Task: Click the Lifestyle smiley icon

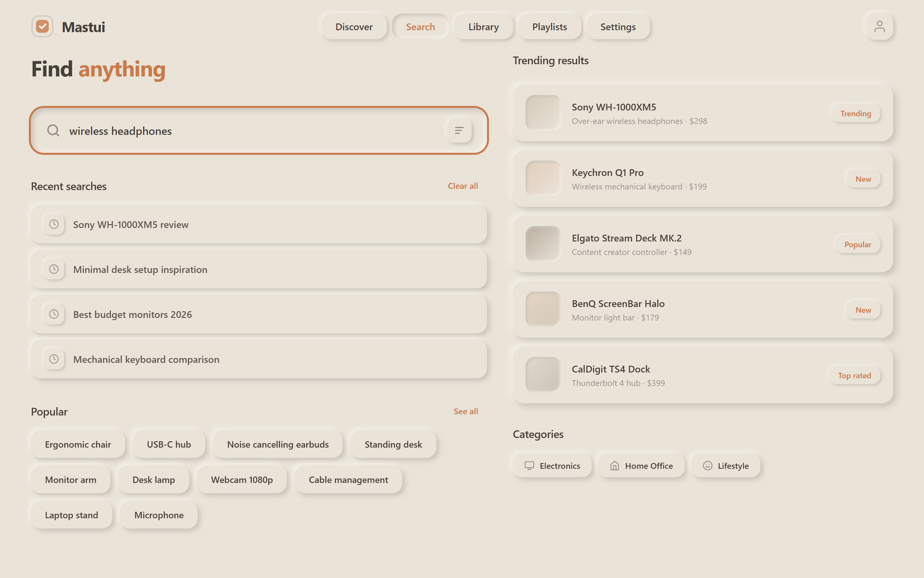Action: (707, 466)
